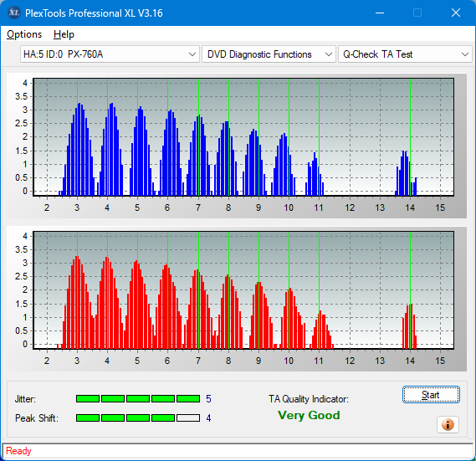Screen dimensions: 476x461
Task: Click the PlexTools XL application icon
Action: (13, 13)
